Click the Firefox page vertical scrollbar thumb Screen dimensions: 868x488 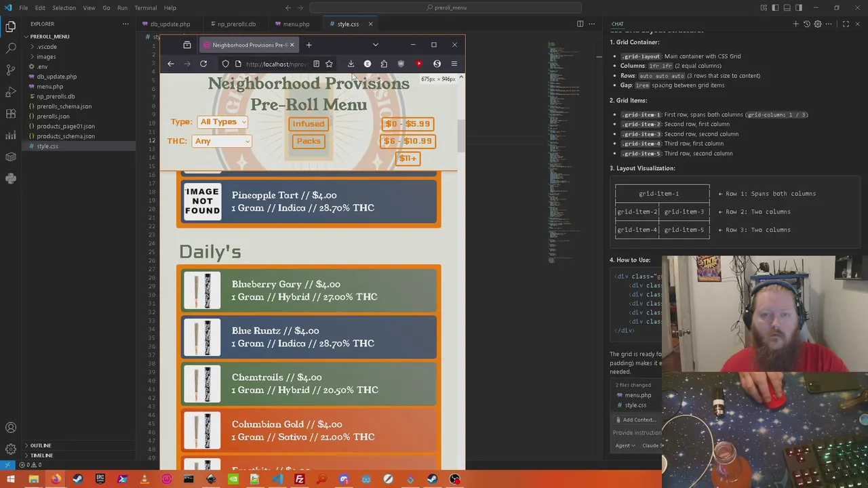pyautogui.click(x=460, y=136)
